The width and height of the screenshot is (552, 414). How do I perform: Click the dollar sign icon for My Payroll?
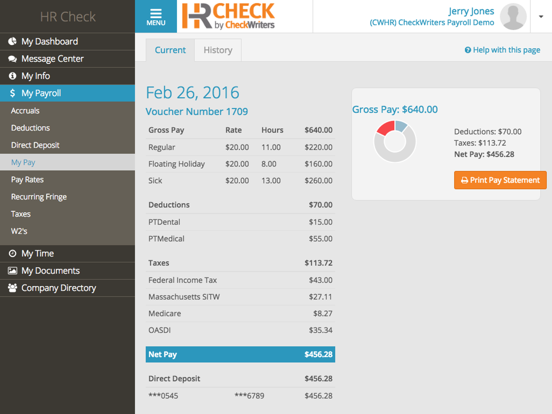pos(13,93)
